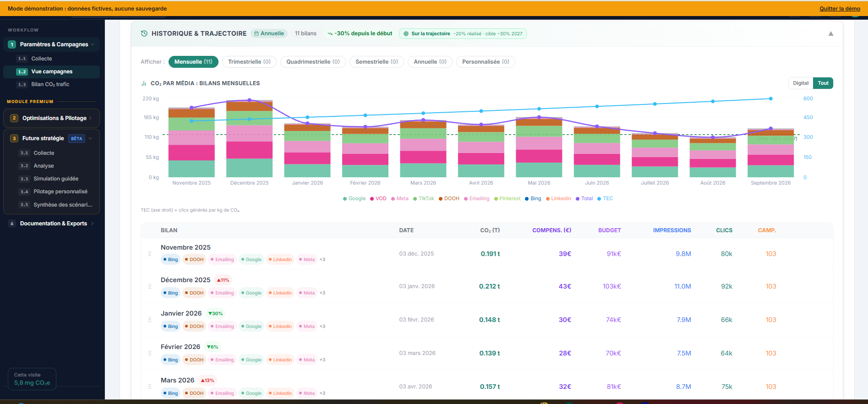Click the calendar icon in the Annuelle badge
The image size is (868, 404).
[257, 33]
